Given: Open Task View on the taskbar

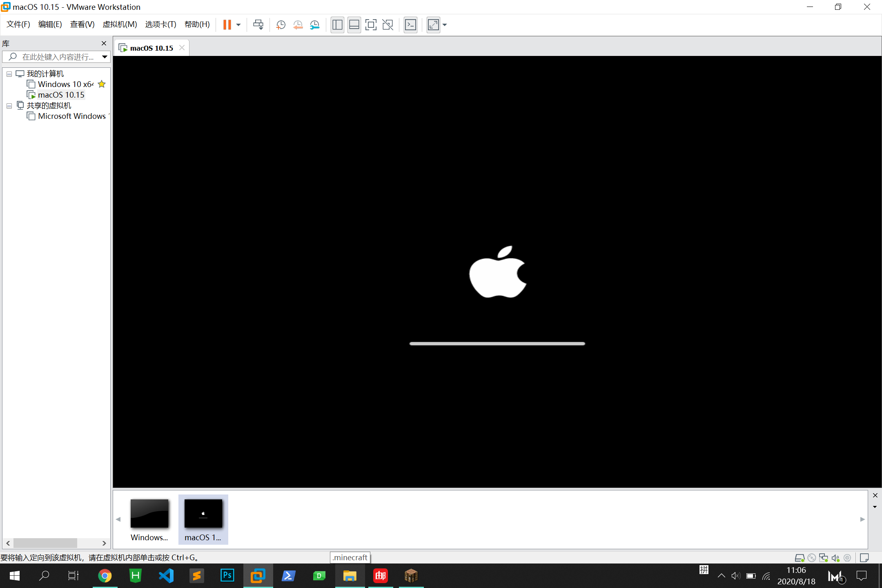Looking at the screenshot, I should (73, 576).
